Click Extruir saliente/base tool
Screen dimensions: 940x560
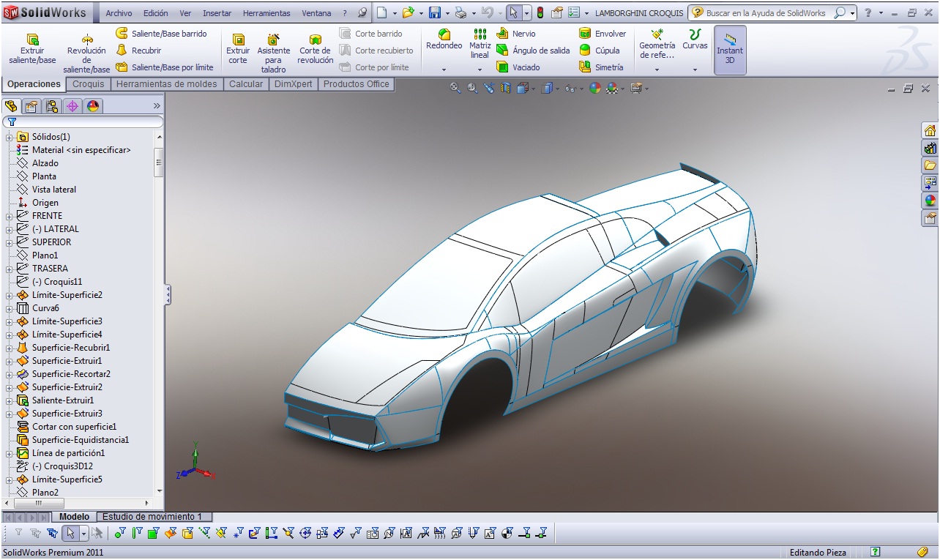tap(32, 49)
